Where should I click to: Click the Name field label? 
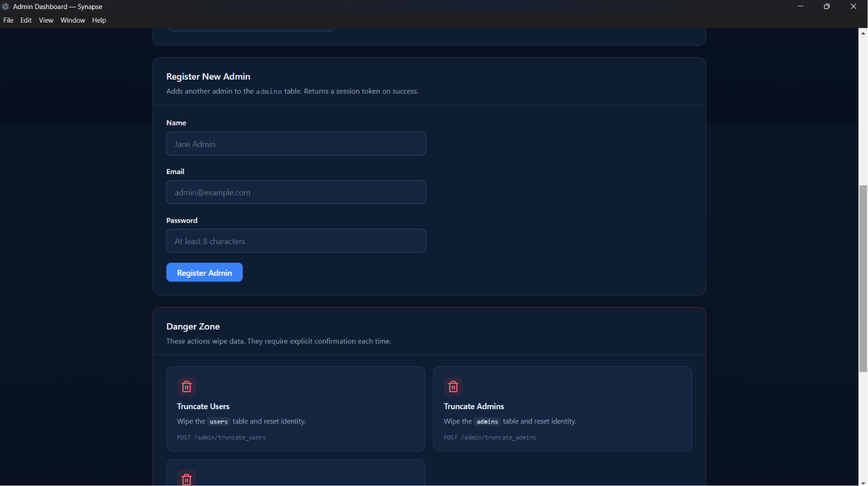(176, 123)
